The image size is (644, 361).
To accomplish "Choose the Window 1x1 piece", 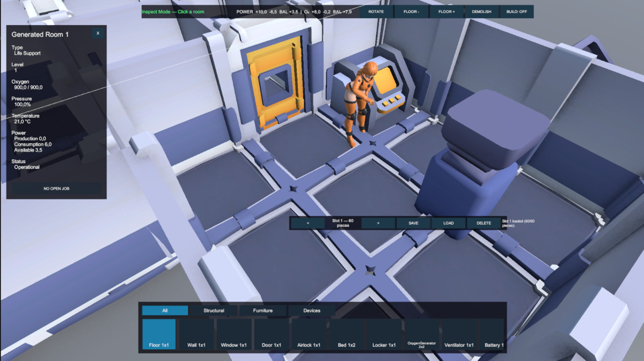I will pos(233,334).
